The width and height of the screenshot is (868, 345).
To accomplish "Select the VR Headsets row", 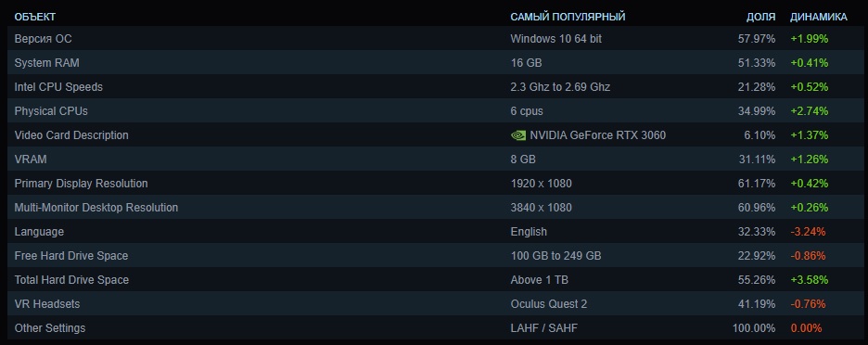I will (434, 304).
